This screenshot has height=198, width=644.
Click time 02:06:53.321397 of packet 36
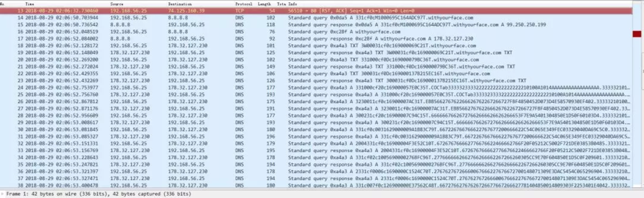[61, 171]
